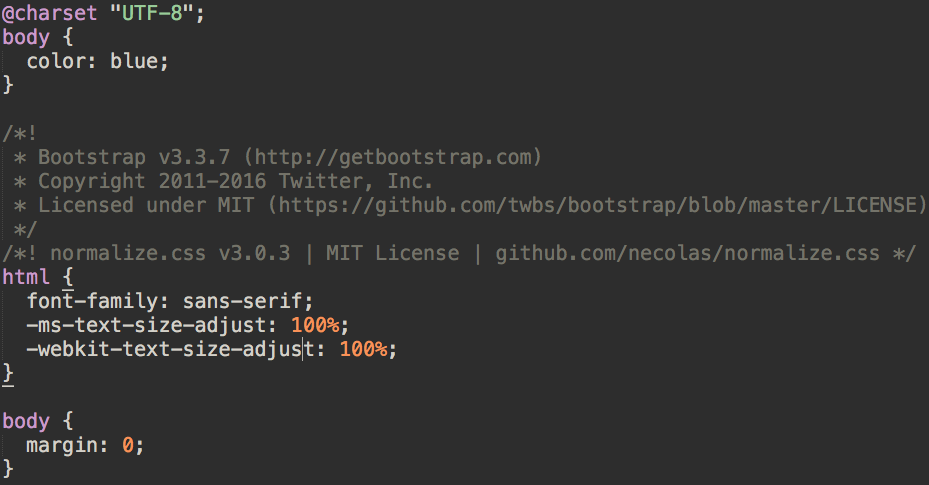Screen dimensions: 929x485
Task: Click the opening brace after html
Action: coord(68,277)
